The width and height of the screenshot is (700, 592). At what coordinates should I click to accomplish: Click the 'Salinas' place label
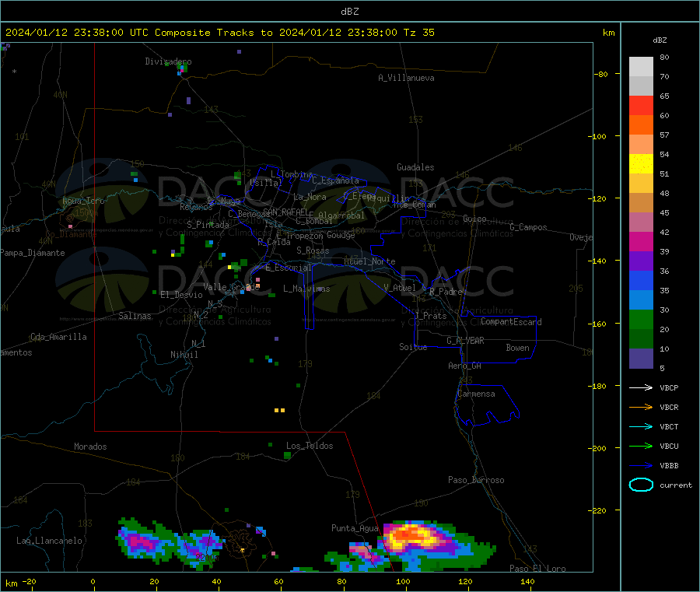(x=135, y=316)
